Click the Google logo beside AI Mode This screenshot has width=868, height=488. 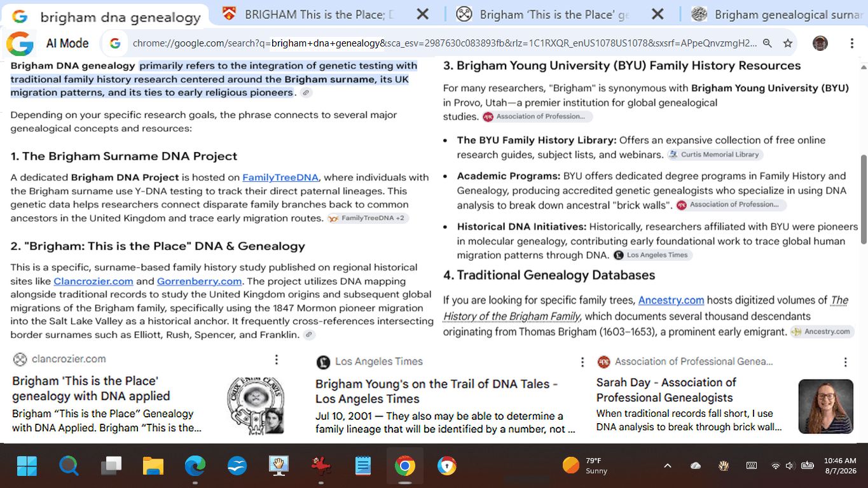point(20,43)
